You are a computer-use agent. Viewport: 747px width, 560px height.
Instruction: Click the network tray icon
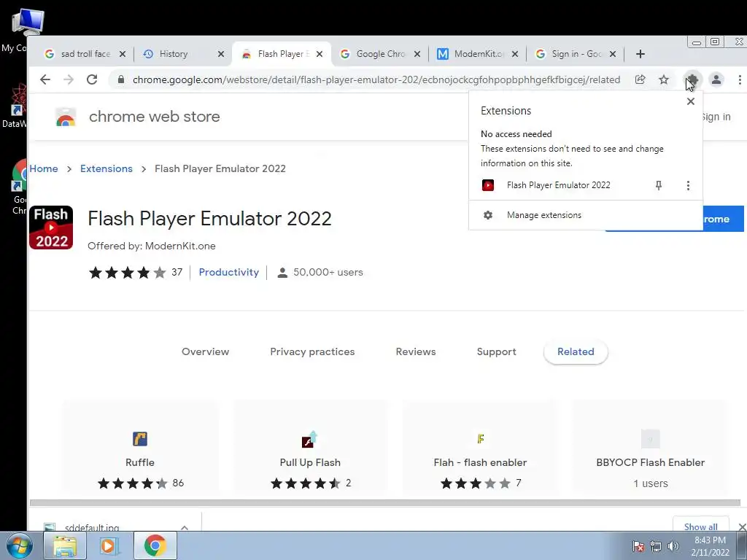tap(656, 546)
